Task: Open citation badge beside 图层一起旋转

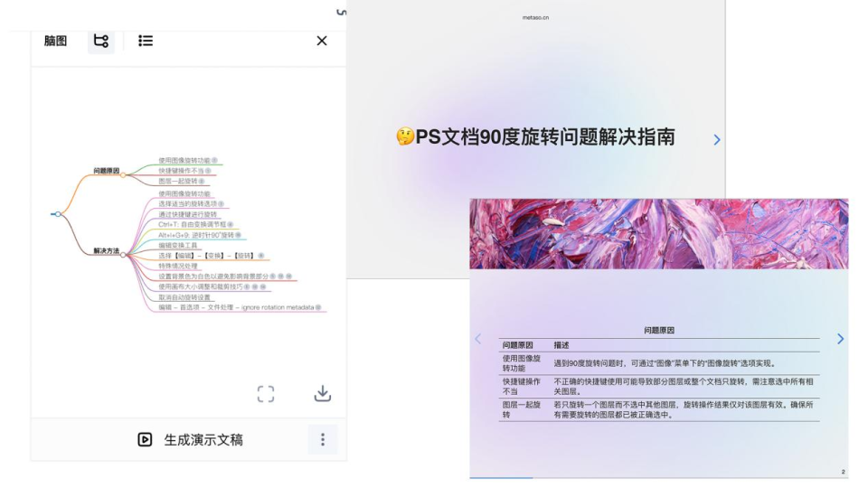Action: (x=202, y=182)
